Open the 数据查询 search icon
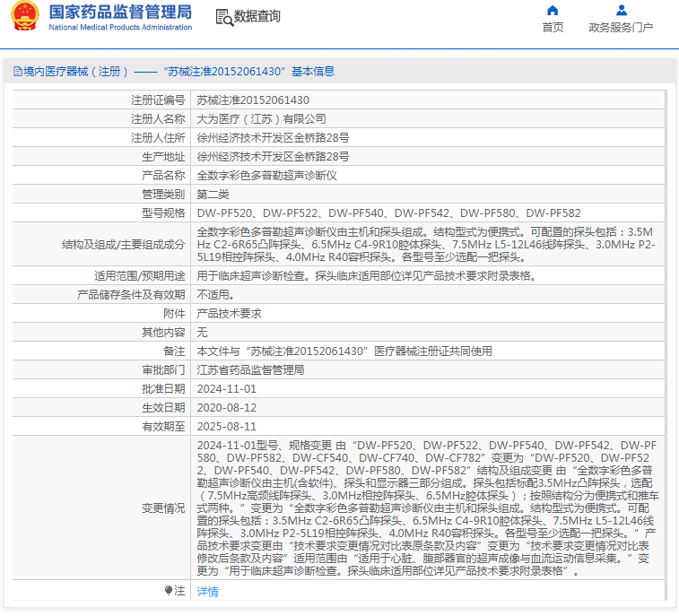 (x=224, y=17)
